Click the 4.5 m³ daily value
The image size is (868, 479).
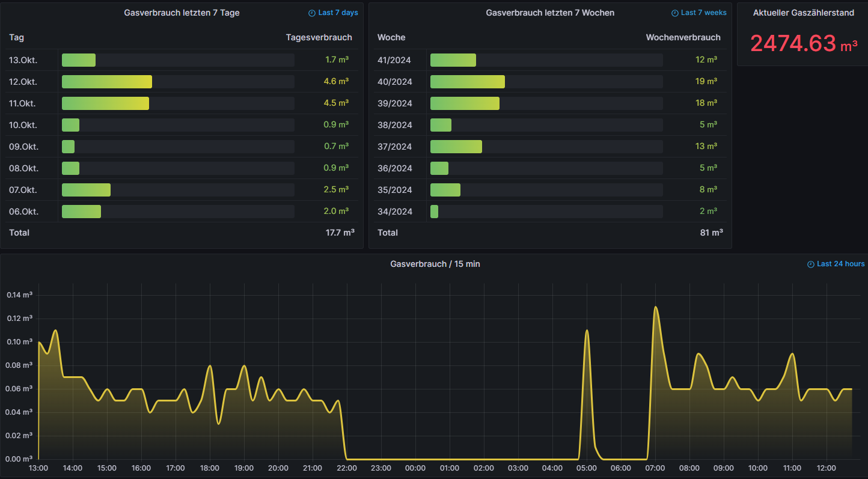pyautogui.click(x=337, y=103)
